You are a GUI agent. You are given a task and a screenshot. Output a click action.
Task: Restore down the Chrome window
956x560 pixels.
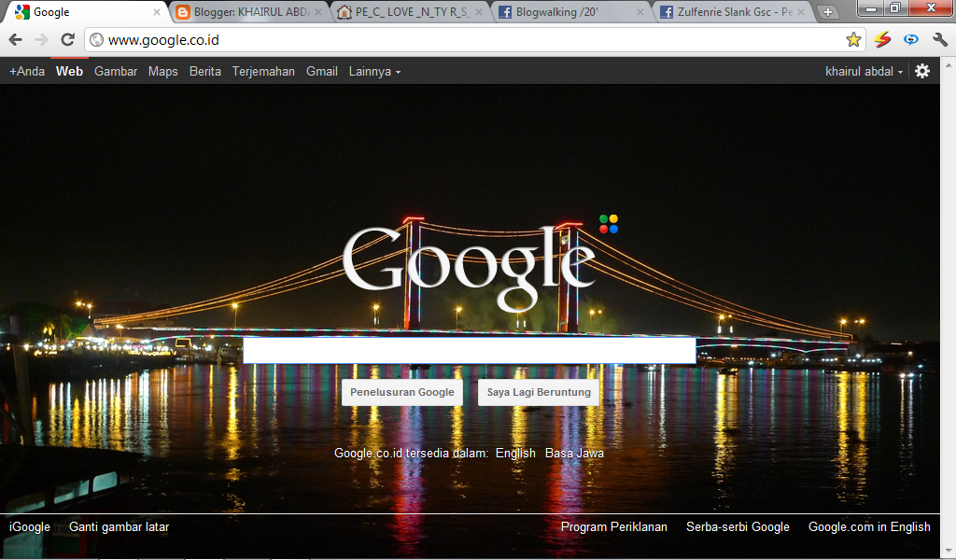point(895,8)
